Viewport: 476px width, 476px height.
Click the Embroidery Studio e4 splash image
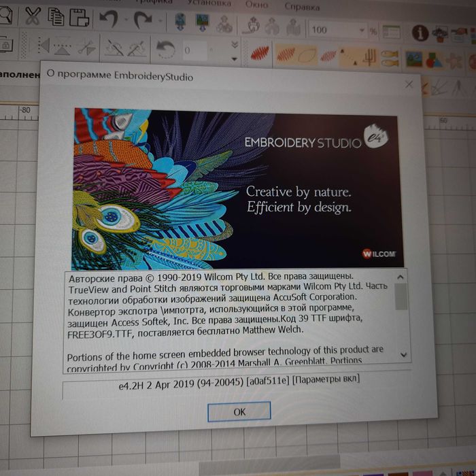[237, 189]
